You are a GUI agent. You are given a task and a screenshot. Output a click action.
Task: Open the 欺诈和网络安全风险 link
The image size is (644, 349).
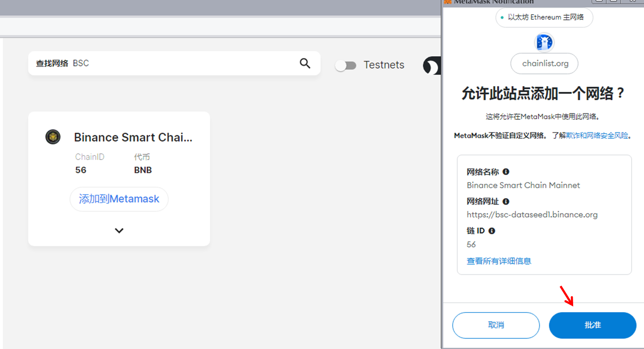point(597,136)
